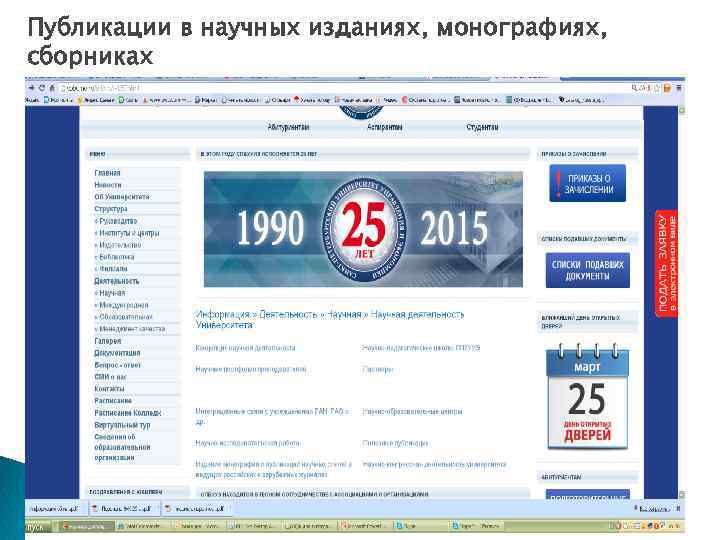Click the page scrollbar up arrow

682,110
